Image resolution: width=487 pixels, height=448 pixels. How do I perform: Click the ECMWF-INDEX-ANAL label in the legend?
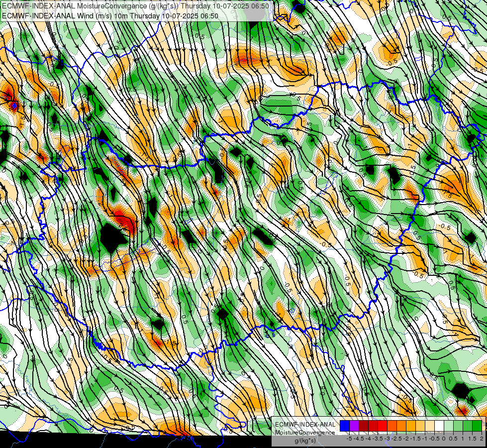click(x=305, y=425)
